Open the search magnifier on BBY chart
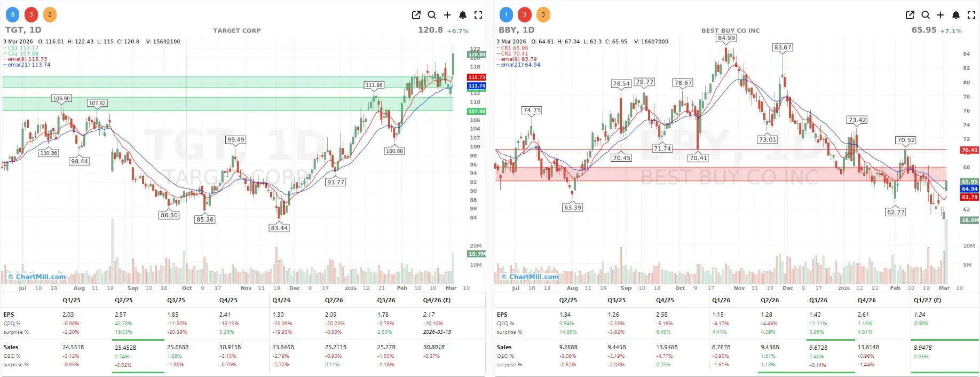The width and height of the screenshot is (980, 377). [x=926, y=15]
